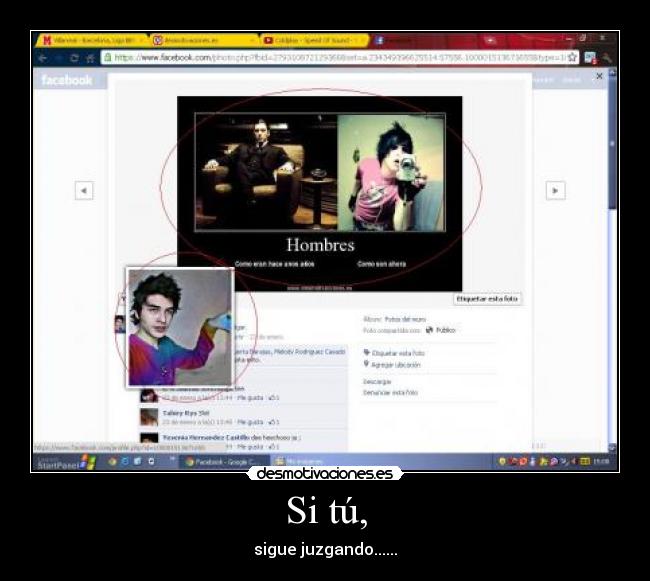Go to previous photo with left arrow
Screen dimensions: 650x581
click(x=84, y=191)
